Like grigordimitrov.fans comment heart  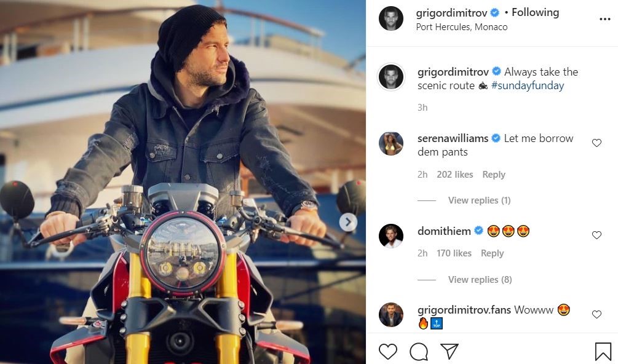[x=596, y=314]
